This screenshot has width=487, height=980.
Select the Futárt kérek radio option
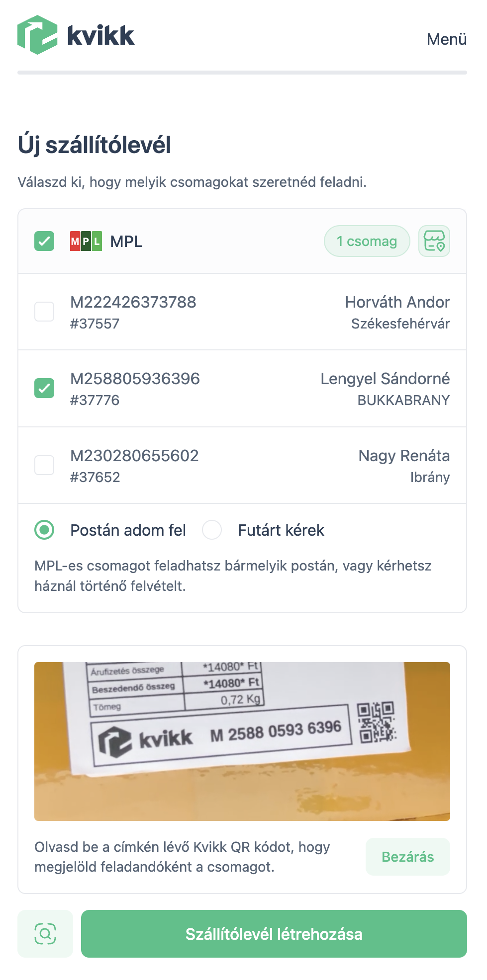212,530
